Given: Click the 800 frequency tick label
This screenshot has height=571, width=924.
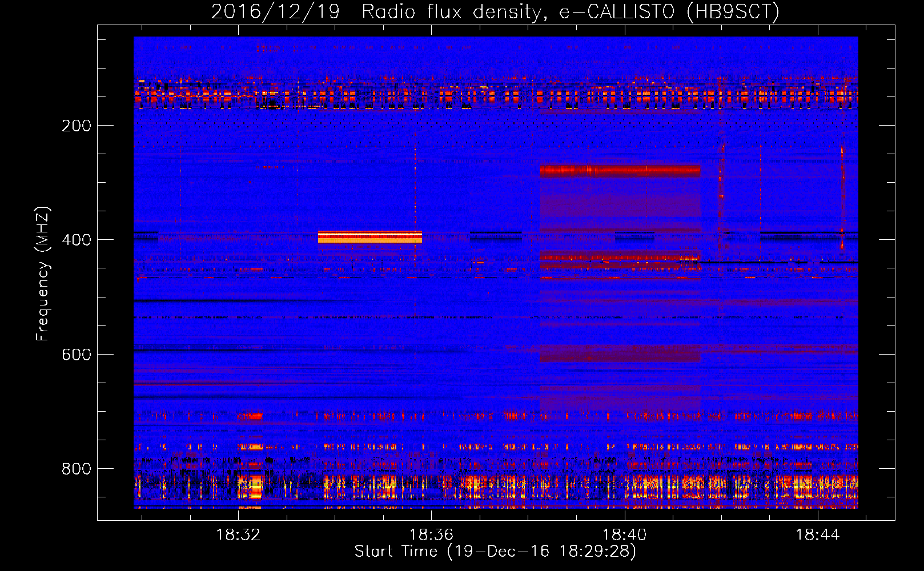Looking at the screenshot, I should click(77, 469).
